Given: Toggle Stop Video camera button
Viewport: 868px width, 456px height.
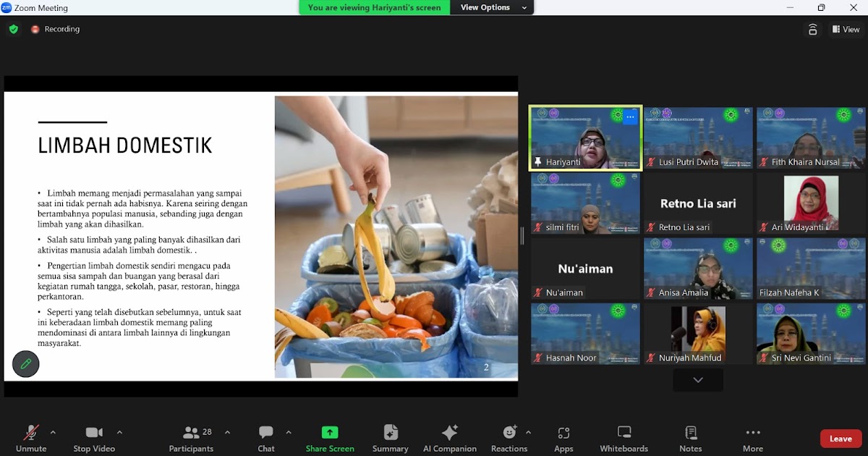Looking at the screenshot, I should pyautogui.click(x=94, y=438).
